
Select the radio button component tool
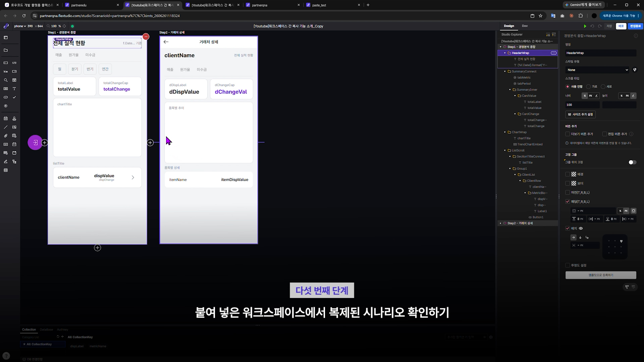tap(6, 106)
